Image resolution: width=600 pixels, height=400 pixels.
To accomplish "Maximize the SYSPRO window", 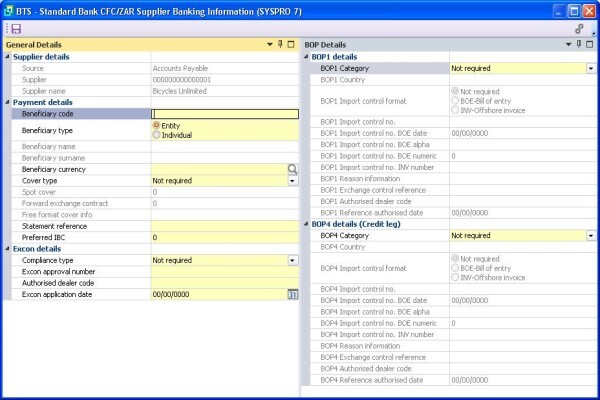I will (574, 11).
